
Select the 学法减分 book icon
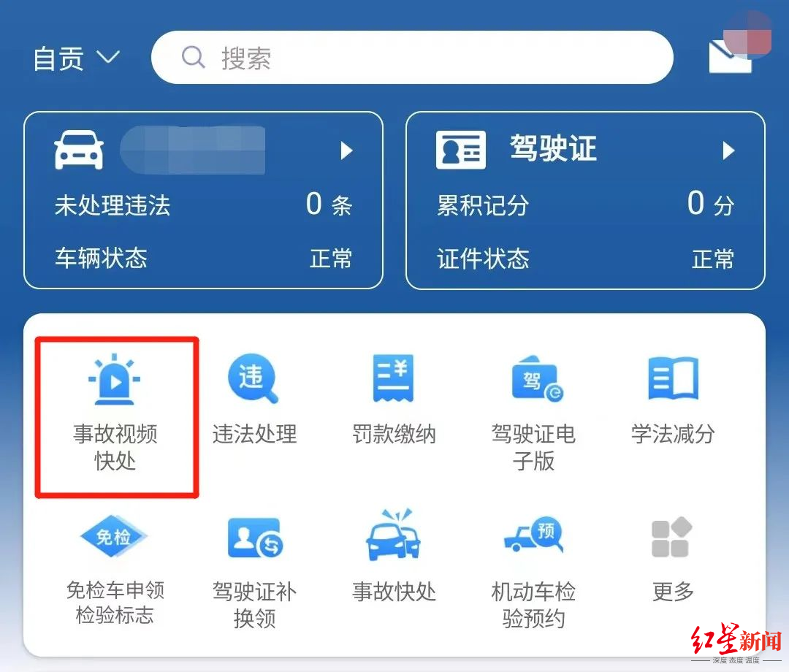click(674, 378)
